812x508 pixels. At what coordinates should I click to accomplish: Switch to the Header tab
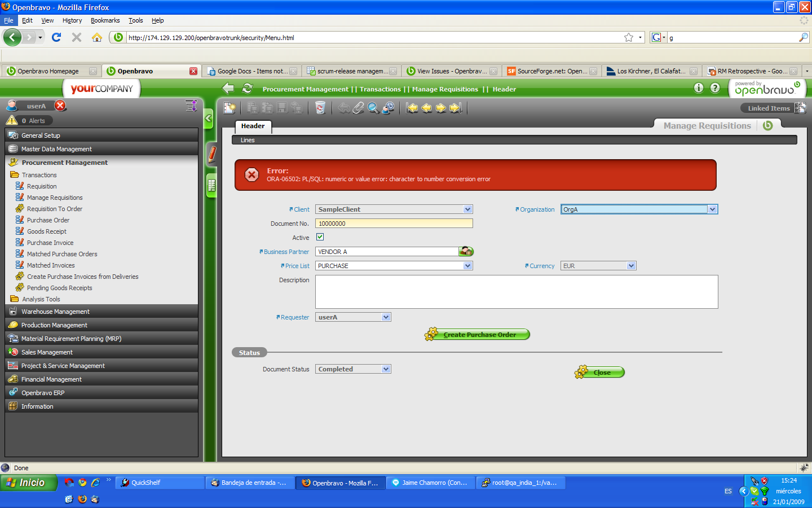253,126
